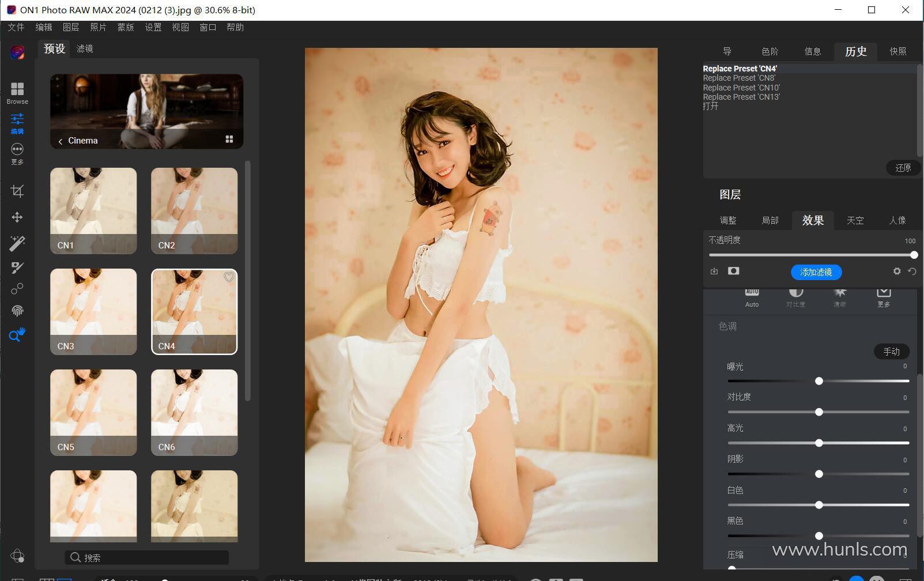Switch to the 历史 history tab
The image size is (924, 581).
click(856, 51)
